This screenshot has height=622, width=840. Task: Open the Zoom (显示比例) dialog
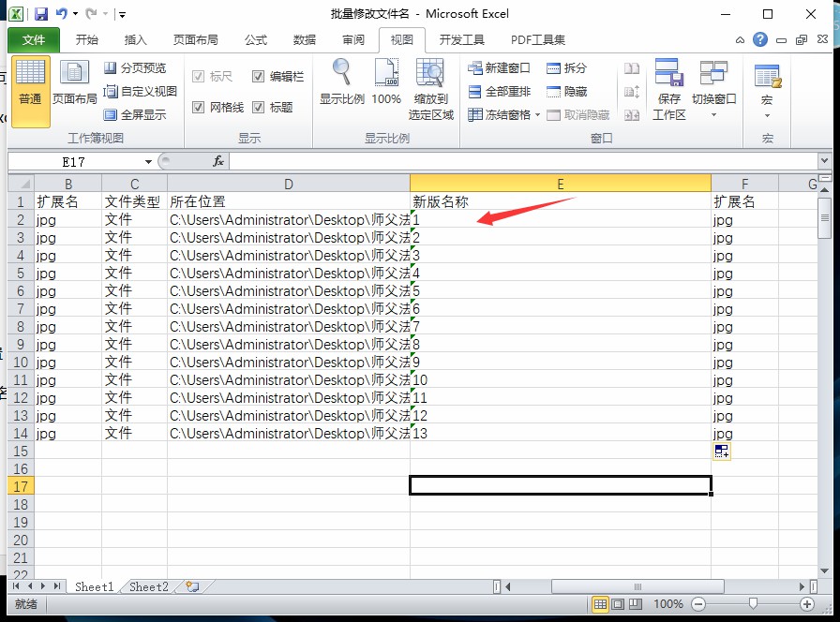coord(342,81)
